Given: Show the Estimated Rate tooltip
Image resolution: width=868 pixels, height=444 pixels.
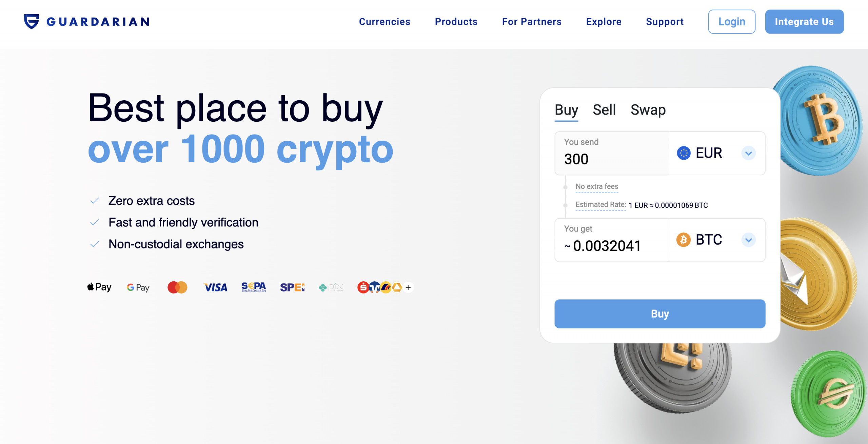Looking at the screenshot, I should point(600,205).
